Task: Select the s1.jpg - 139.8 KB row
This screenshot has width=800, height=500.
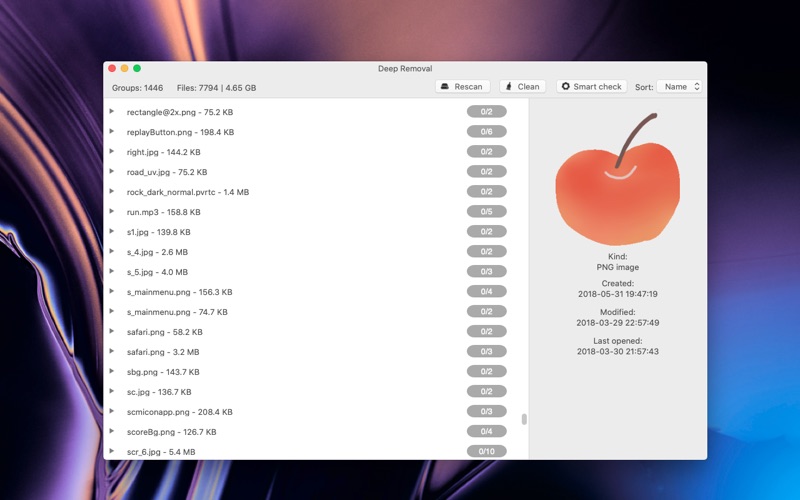Action: coord(316,232)
